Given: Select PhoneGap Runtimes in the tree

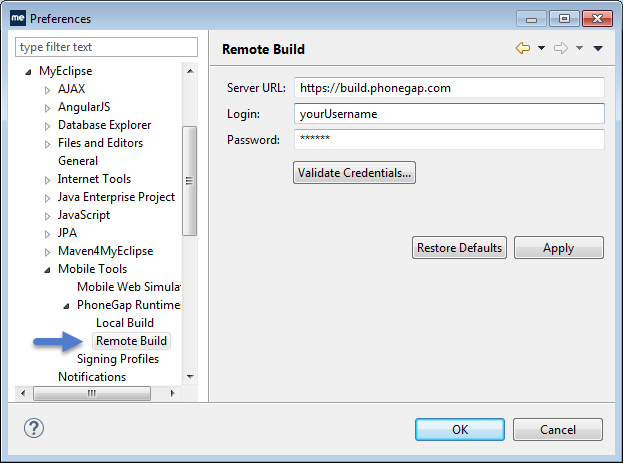Looking at the screenshot, I should click(x=129, y=305).
